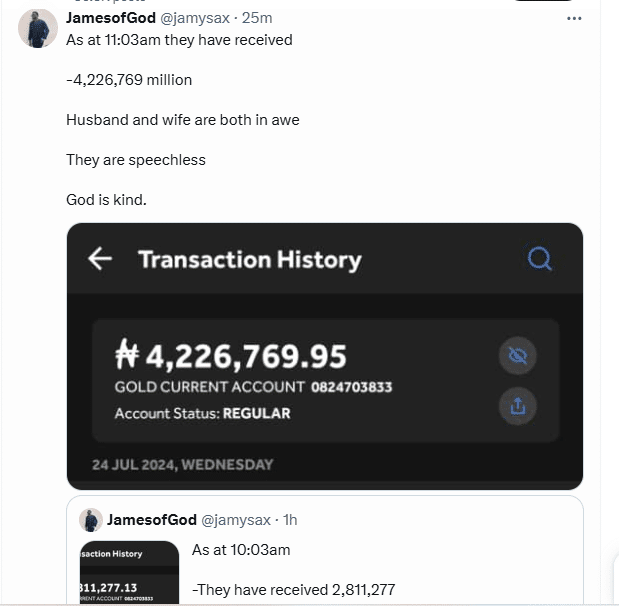Click the share icon below the eye
Image resolution: width=619 pixels, height=606 pixels.
[518, 406]
